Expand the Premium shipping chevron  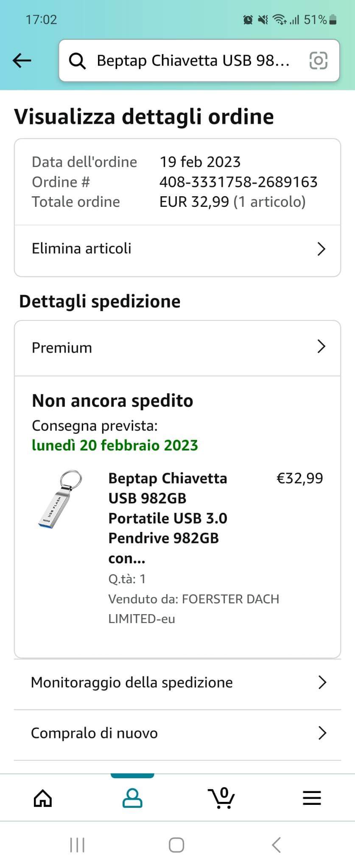[x=321, y=347]
